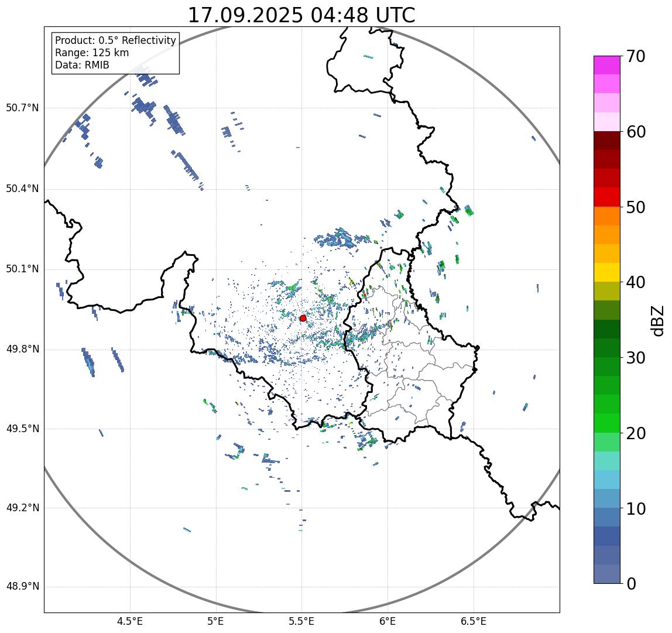The image size is (672, 633).
Task: Click the orange colorbar segment below 50
Action: (x=607, y=216)
